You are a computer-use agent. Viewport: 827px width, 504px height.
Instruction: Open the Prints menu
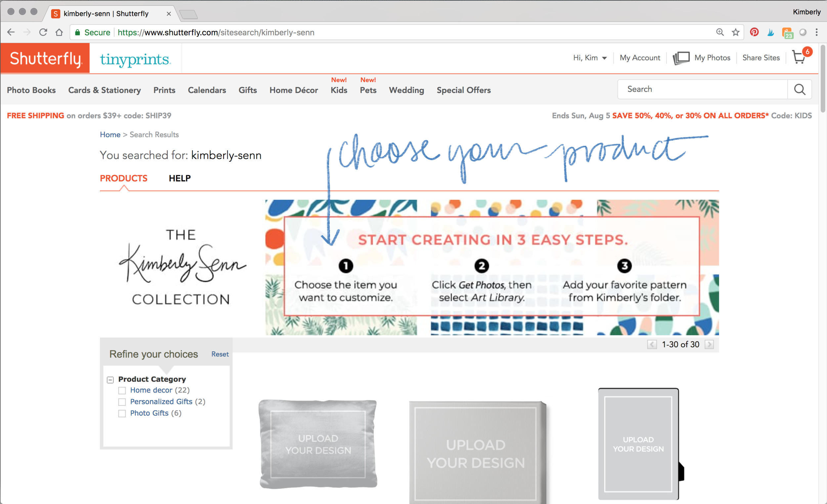coord(164,90)
